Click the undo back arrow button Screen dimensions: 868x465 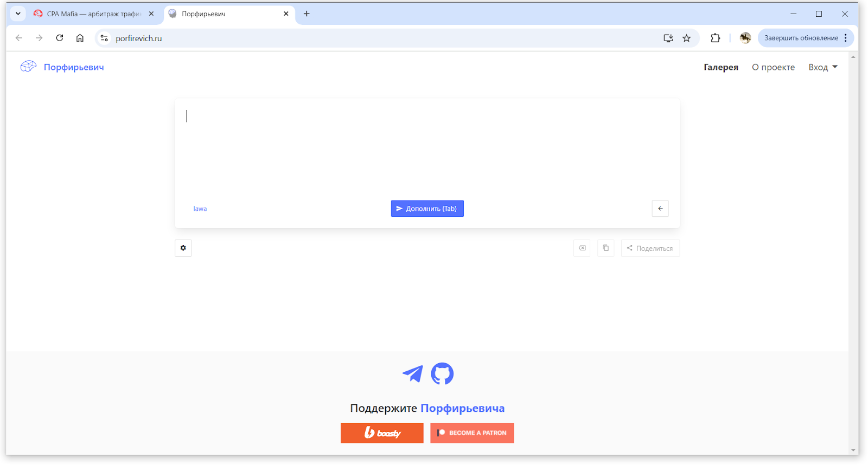pos(660,209)
